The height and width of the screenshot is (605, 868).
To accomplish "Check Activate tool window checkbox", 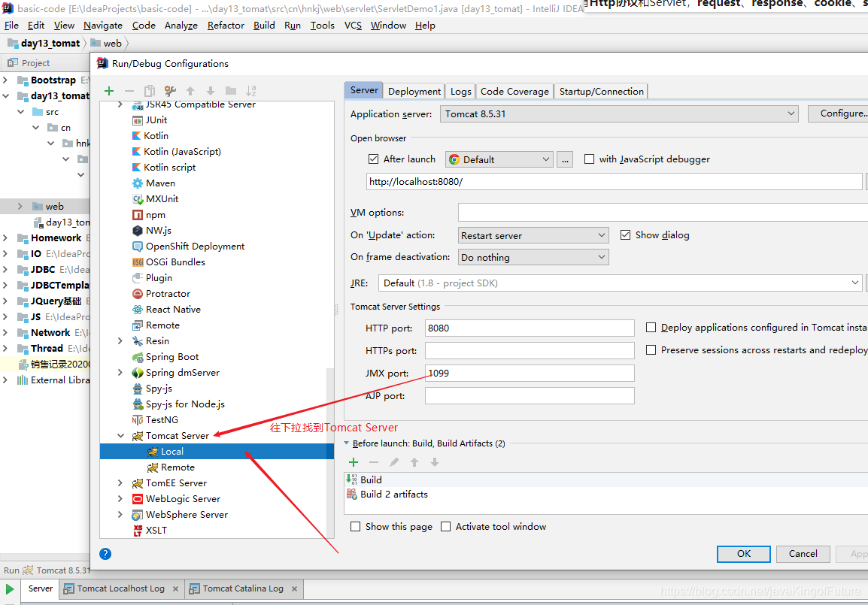I will [445, 527].
